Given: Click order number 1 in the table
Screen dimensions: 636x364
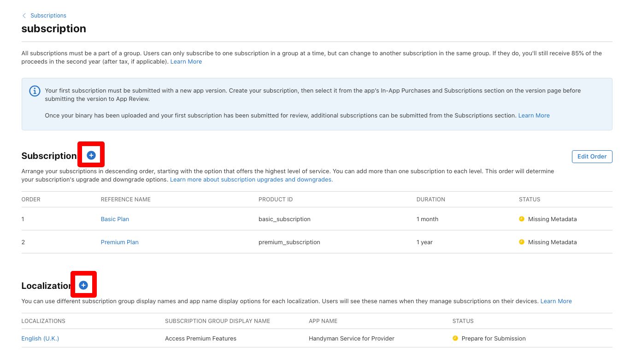Looking at the screenshot, I should [23, 219].
